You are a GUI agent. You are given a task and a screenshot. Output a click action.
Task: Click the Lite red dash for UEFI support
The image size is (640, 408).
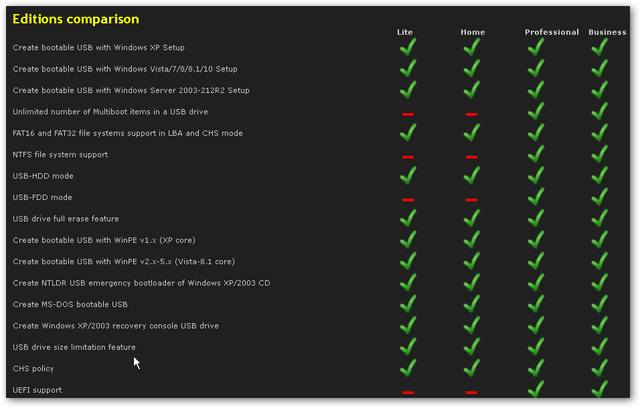(408, 392)
